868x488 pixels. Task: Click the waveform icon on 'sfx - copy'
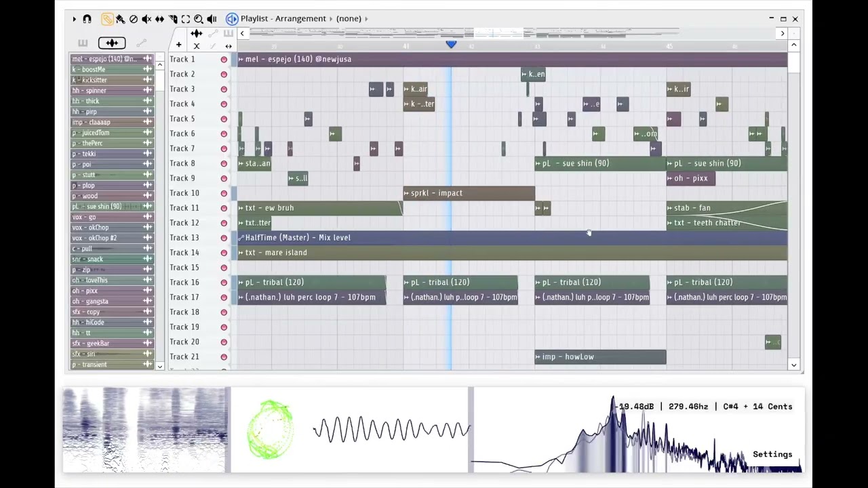pos(147,312)
